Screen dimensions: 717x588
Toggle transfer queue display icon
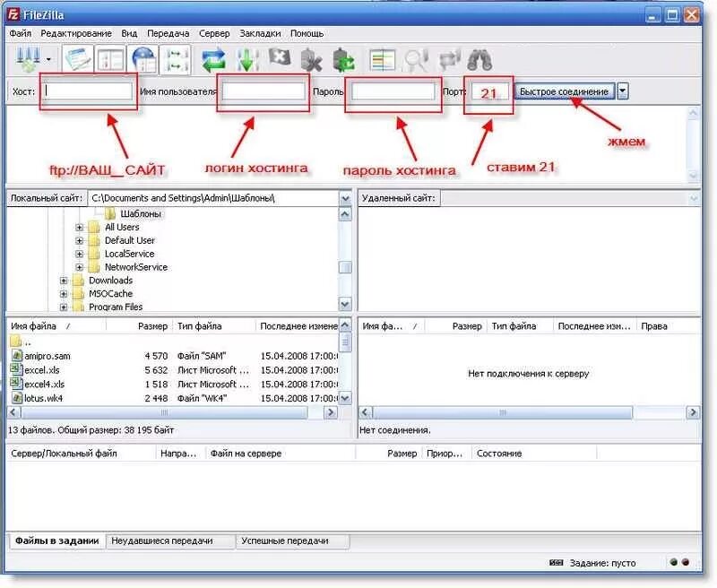176,59
